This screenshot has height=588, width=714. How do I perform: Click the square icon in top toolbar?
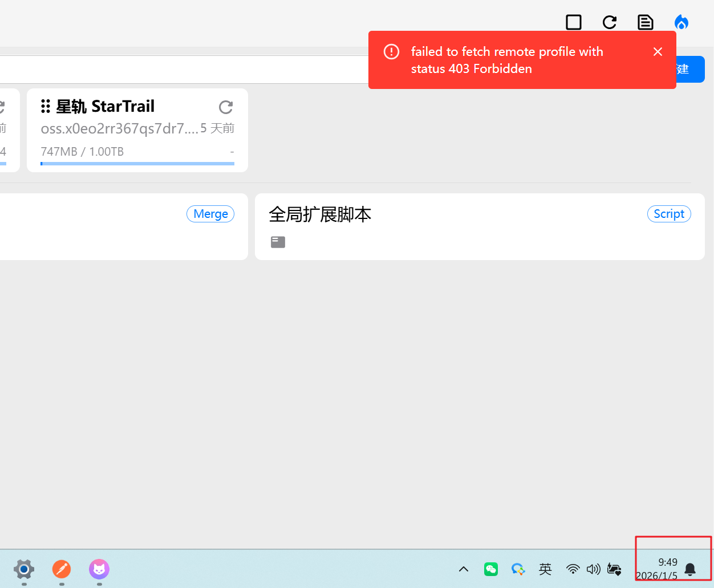click(573, 22)
